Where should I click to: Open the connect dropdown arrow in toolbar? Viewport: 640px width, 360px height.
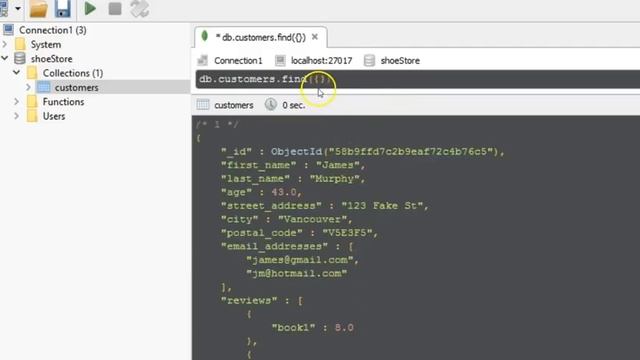coord(18,8)
